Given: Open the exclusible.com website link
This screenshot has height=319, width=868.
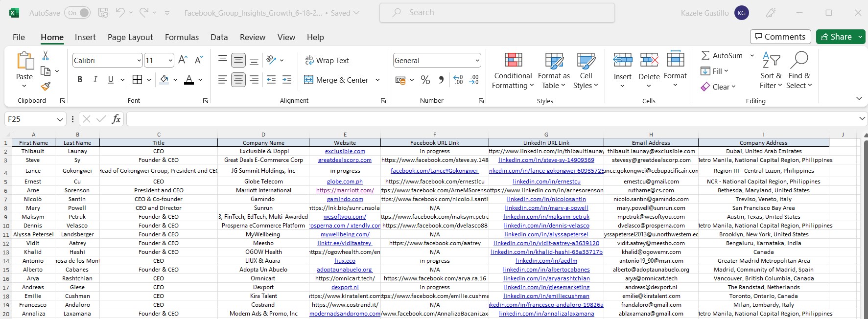Looking at the screenshot, I should 345,151.
